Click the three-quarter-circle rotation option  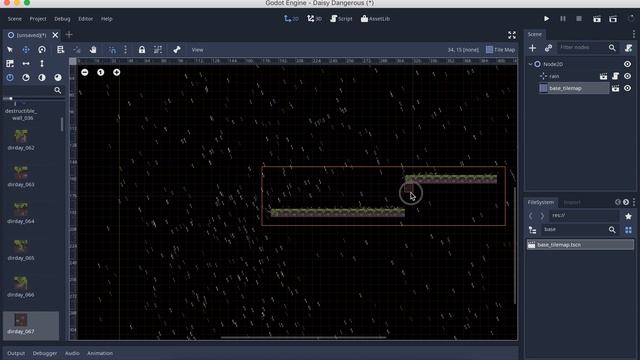coord(58,78)
